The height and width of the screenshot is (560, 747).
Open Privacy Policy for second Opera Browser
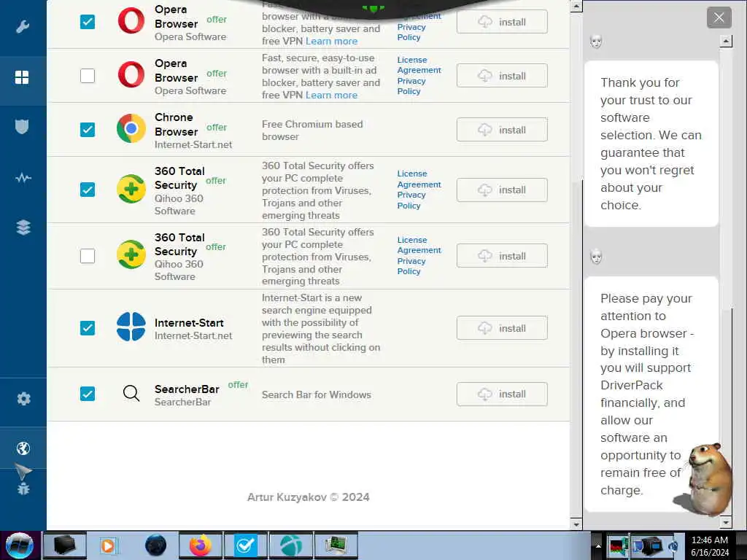[411, 86]
